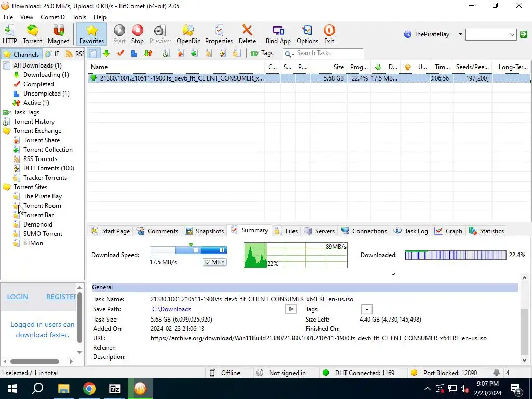This screenshot has height=399, width=532.
Task: Open Demonoid in Torrent Sites
Action: click(37, 224)
